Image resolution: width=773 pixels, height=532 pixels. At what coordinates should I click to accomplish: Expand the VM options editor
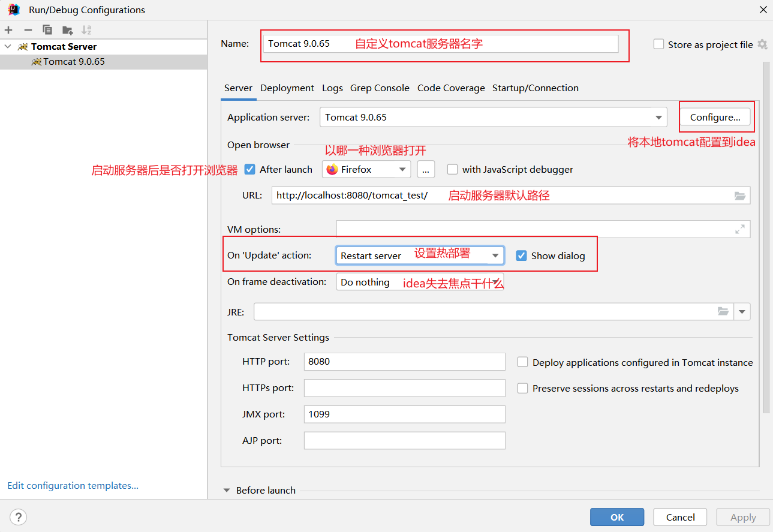pyautogui.click(x=739, y=229)
